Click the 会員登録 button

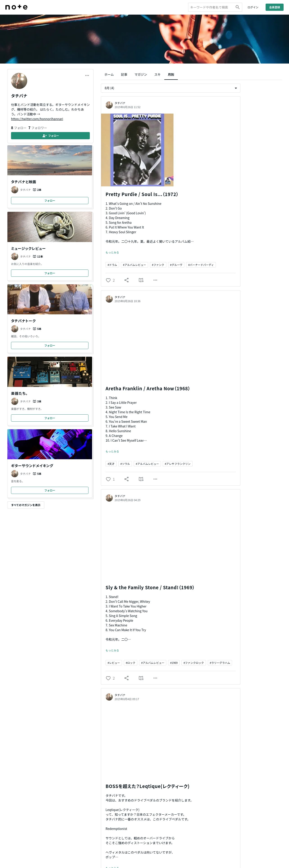(275, 7)
